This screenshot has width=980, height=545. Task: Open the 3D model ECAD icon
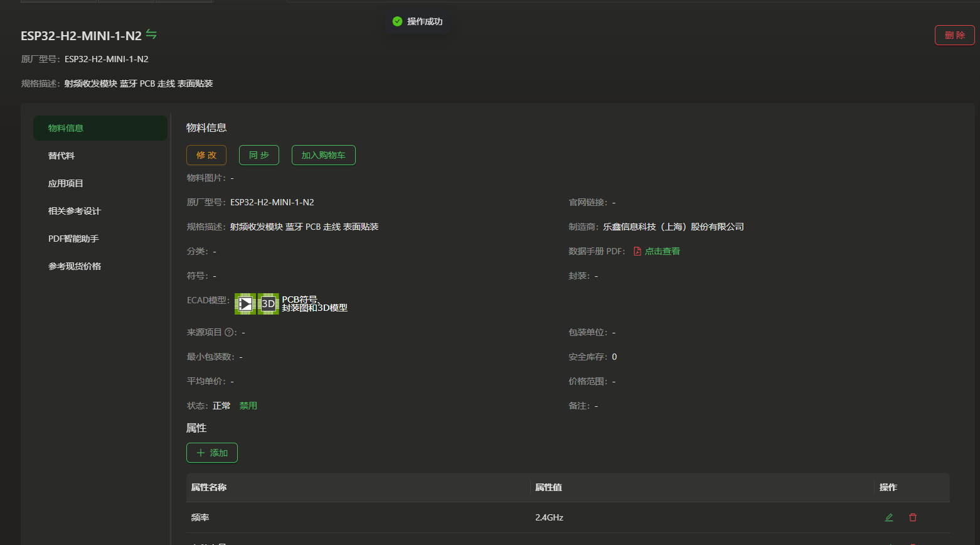click(x=269, y=304)
